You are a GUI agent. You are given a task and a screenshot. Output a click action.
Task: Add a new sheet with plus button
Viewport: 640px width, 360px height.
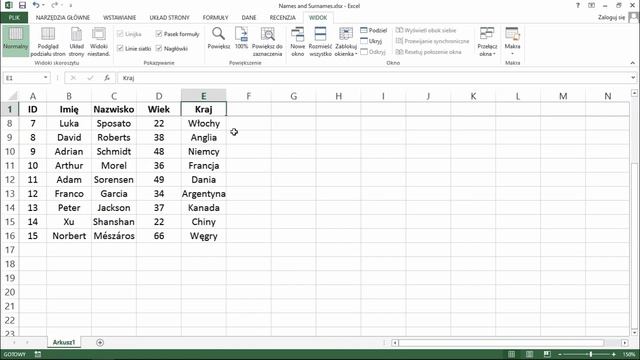click(x=100, y=342)
